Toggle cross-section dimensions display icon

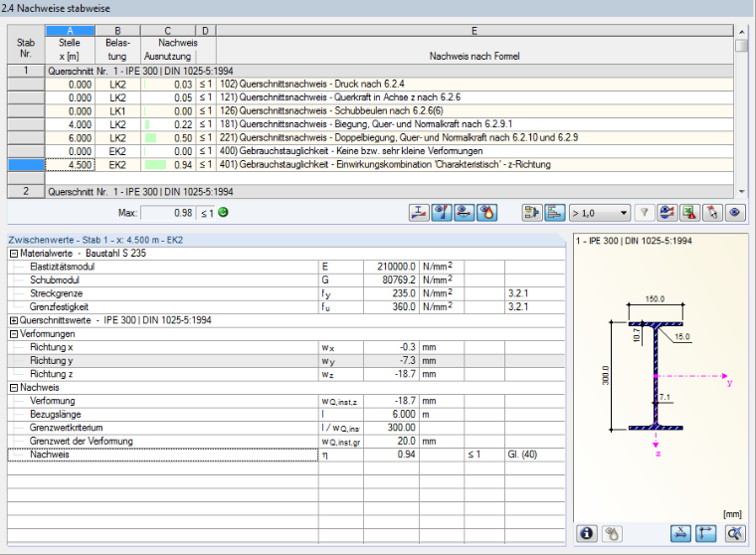pyautogui.click(x=680, y=533)
